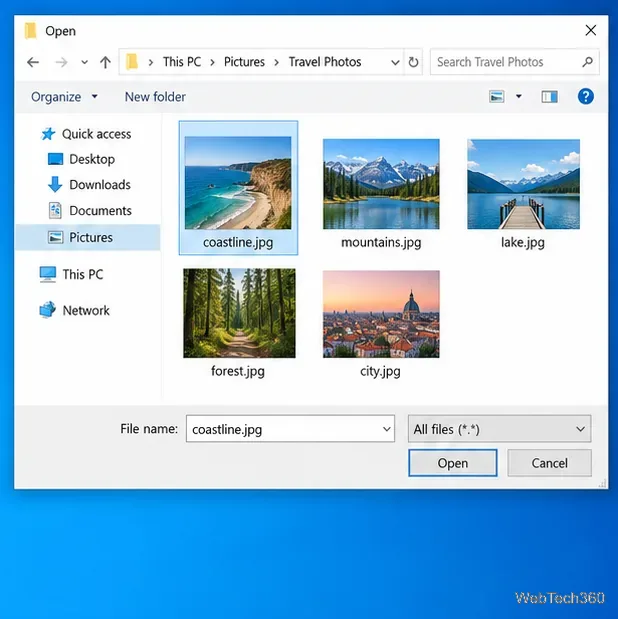Click the Desktop icon in sidebar
618x619 pixels.
[x=55, y=159]
